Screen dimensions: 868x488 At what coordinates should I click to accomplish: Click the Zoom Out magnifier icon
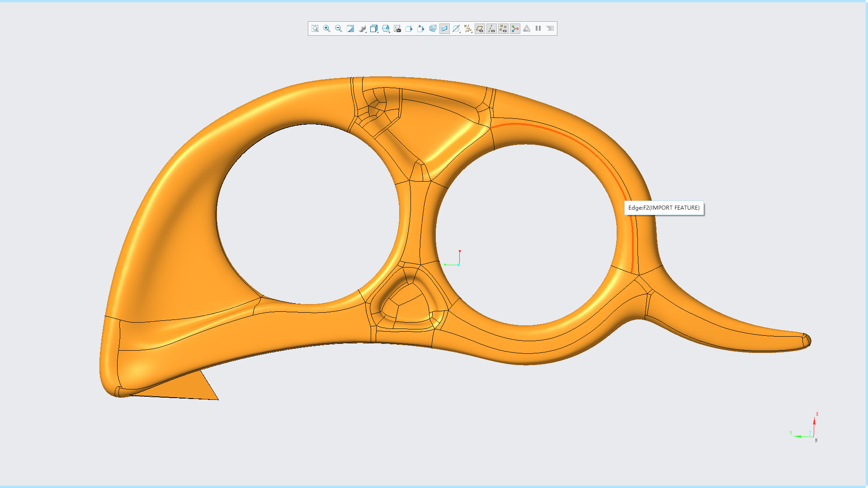click(339, 28)
